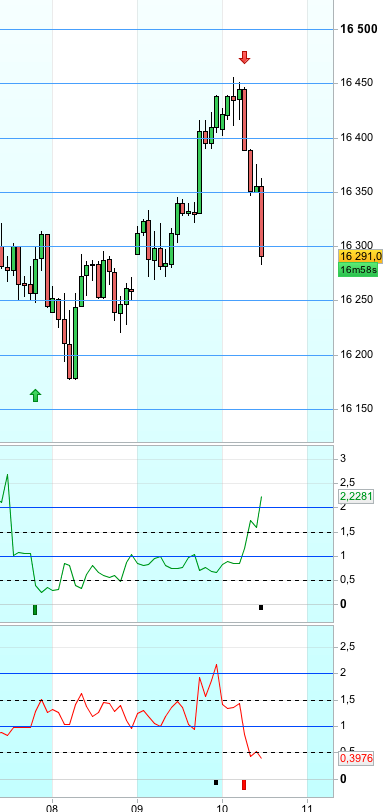Click the green indicator line's rising end
The width and height of the screenshot is (384, 812).
click(x=261, y=497)
